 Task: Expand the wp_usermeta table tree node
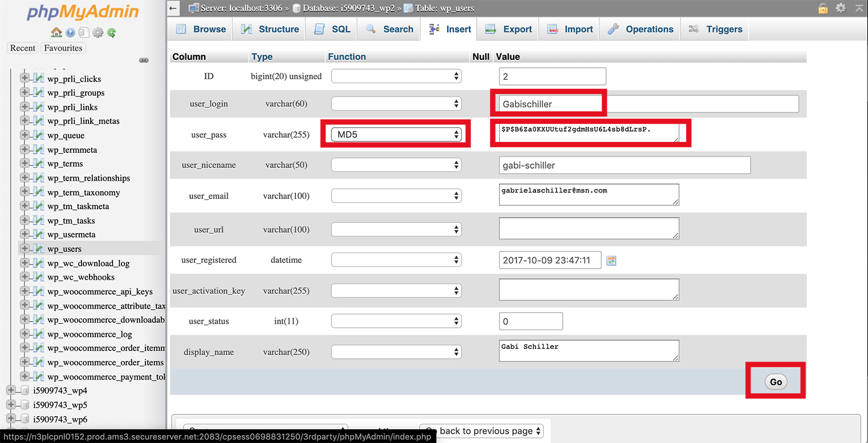[25, 234]
